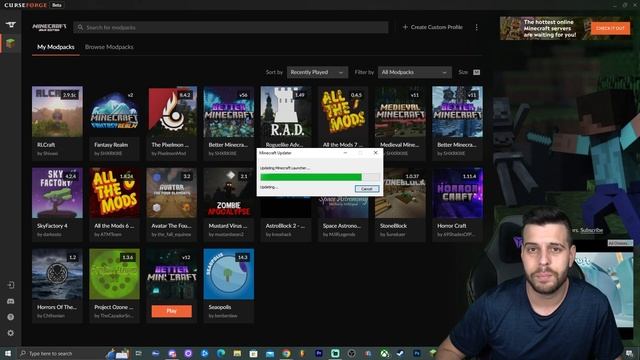Open the Avatar The Four Elements thumbnail
640x360 pixels.
pyautogui.click(x=171, y=193)
